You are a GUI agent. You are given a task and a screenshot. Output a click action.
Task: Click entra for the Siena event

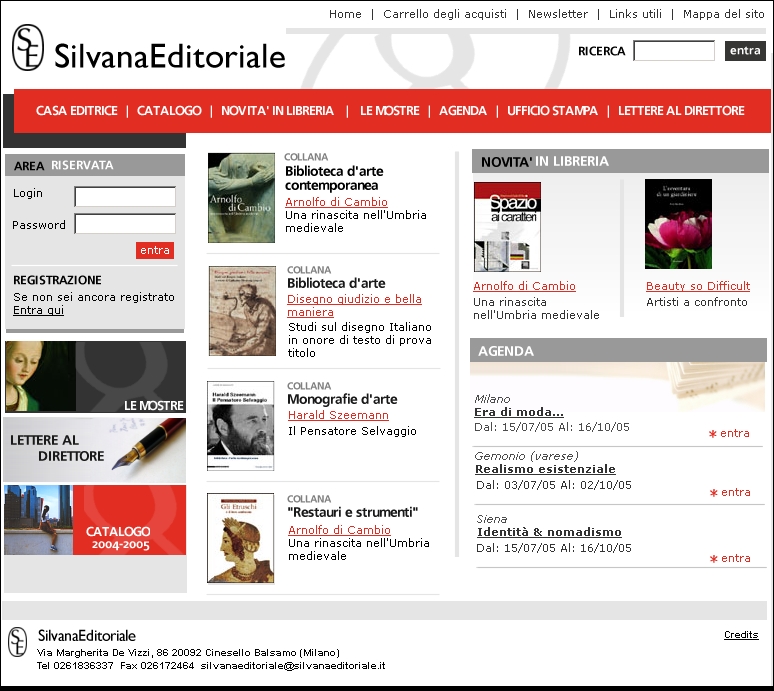(x=731, y=558)
